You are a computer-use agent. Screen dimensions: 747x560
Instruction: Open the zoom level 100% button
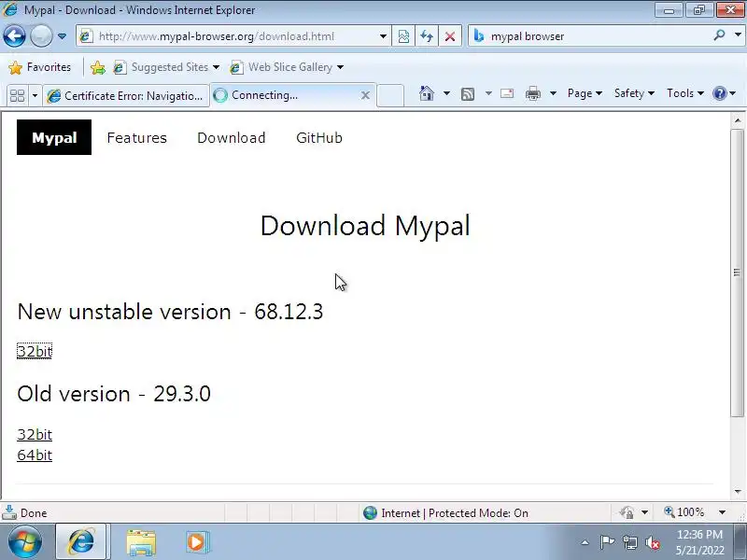pyautogui.click(x=684, y=512)
